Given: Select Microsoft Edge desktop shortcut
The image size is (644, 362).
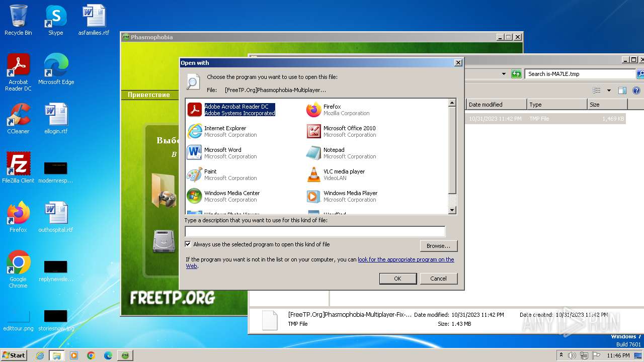Looking at the screenshot, I should (x=56, y=69).
